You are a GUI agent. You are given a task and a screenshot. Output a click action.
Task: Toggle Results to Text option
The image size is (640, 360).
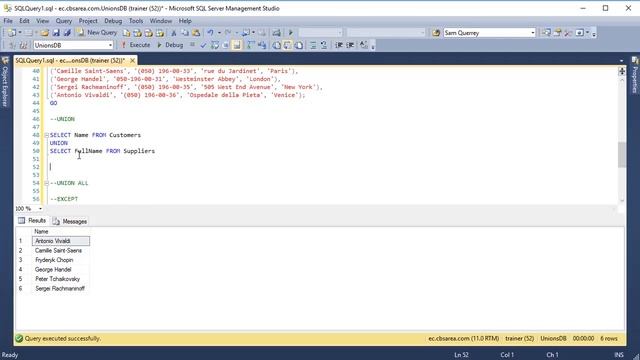point(276,45)
